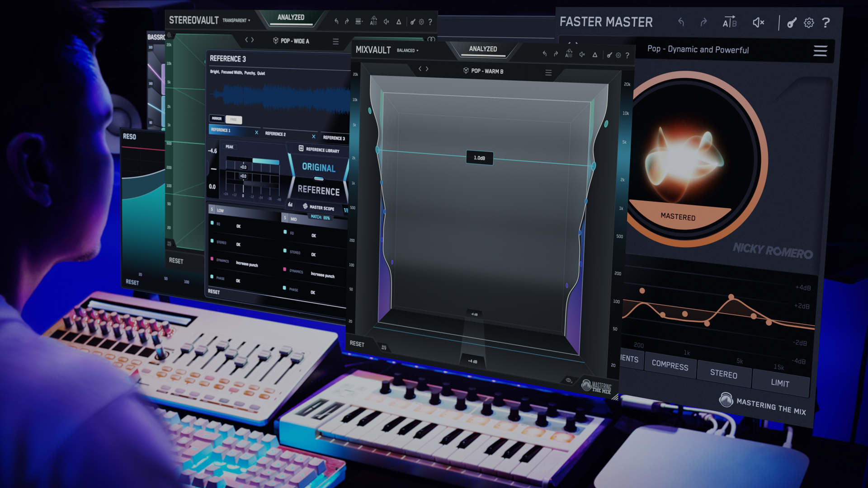Click Reset in the Reference window

coord(214,292)
